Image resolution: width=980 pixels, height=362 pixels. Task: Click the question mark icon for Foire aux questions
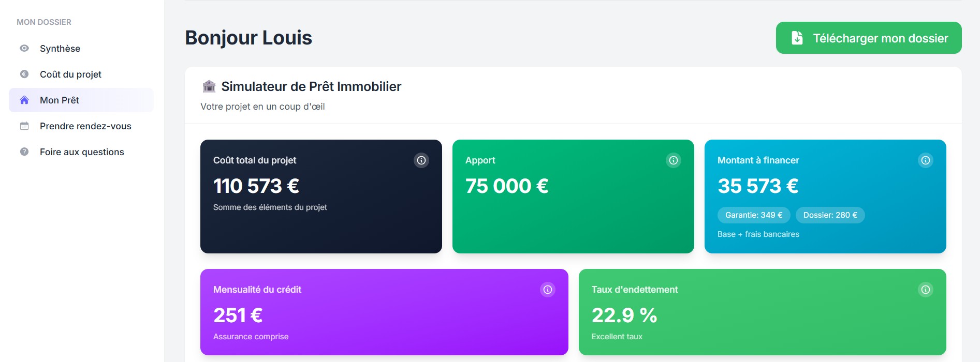pos(23,152)
